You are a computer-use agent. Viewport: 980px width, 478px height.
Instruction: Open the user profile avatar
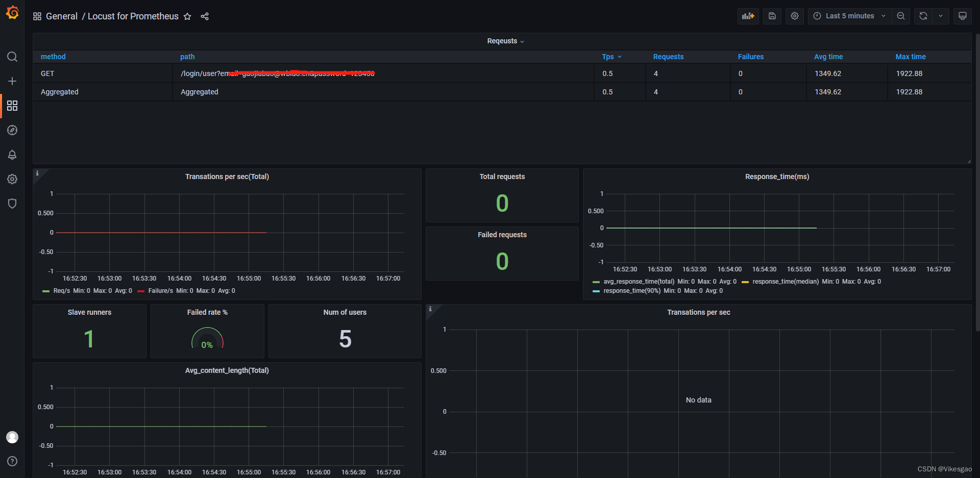click(x=12, y=437)
